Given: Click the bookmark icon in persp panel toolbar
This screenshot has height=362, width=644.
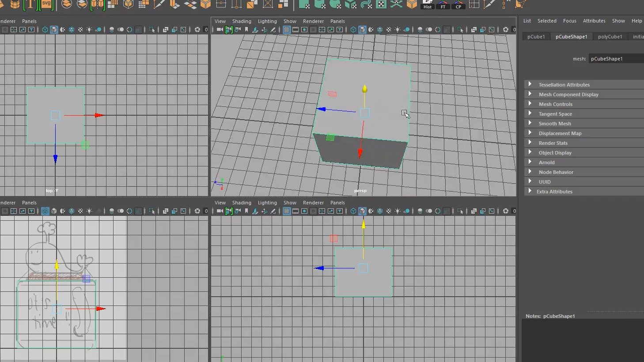Looking at the screenshot, I should click(246, 30).
